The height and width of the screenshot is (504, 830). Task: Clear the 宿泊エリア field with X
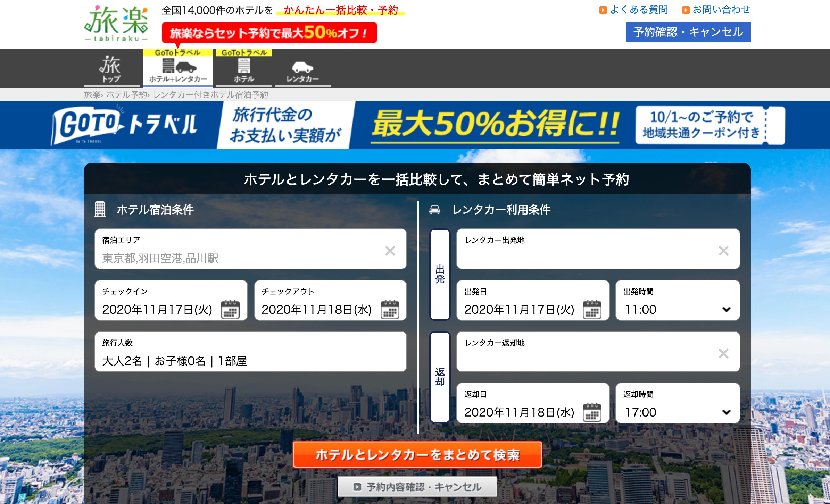click(x=390, y=251)
